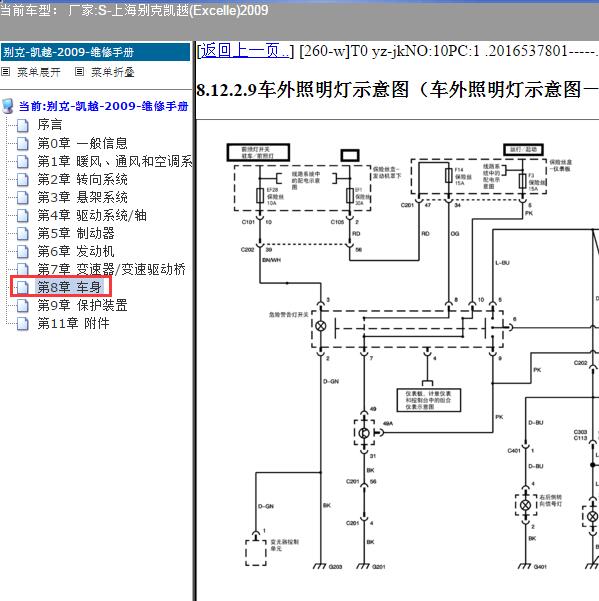
Task: Click the 49A flasher relay terminal label
Action: (x=388, y=423)
